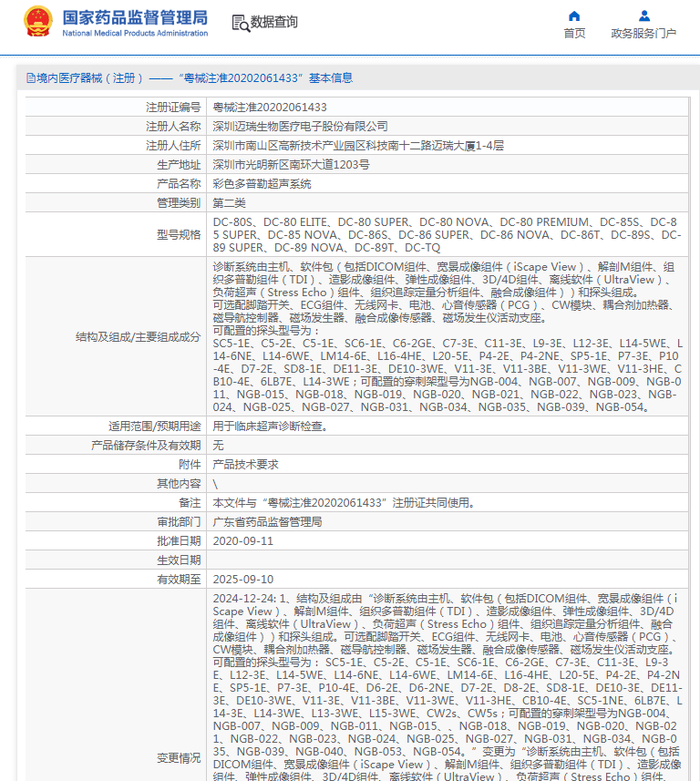The height and width of the screenshot is (781, 700).
Task: Select the 备注 label
Action: coord(190,503)
